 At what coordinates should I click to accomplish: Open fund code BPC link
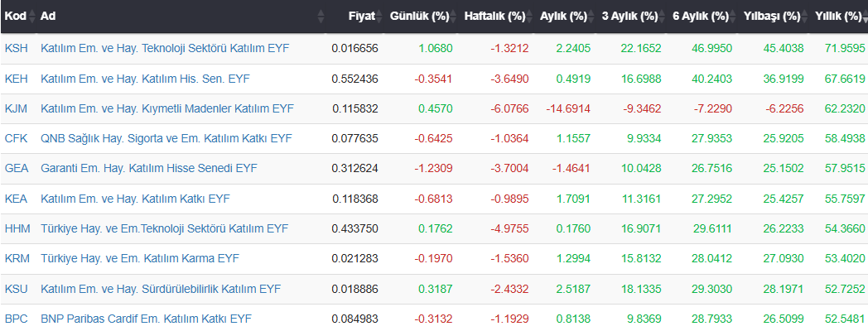[x=16, y=319]
